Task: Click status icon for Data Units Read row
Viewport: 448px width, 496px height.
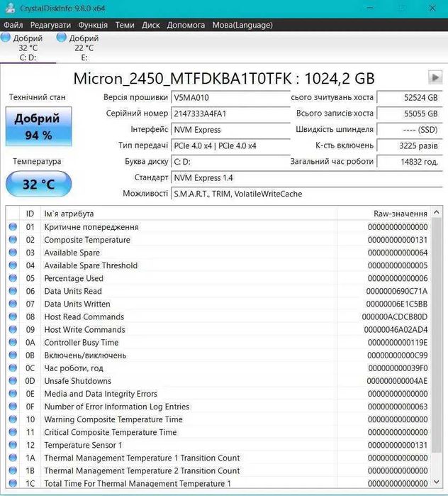Action: (x=13, y=291)
